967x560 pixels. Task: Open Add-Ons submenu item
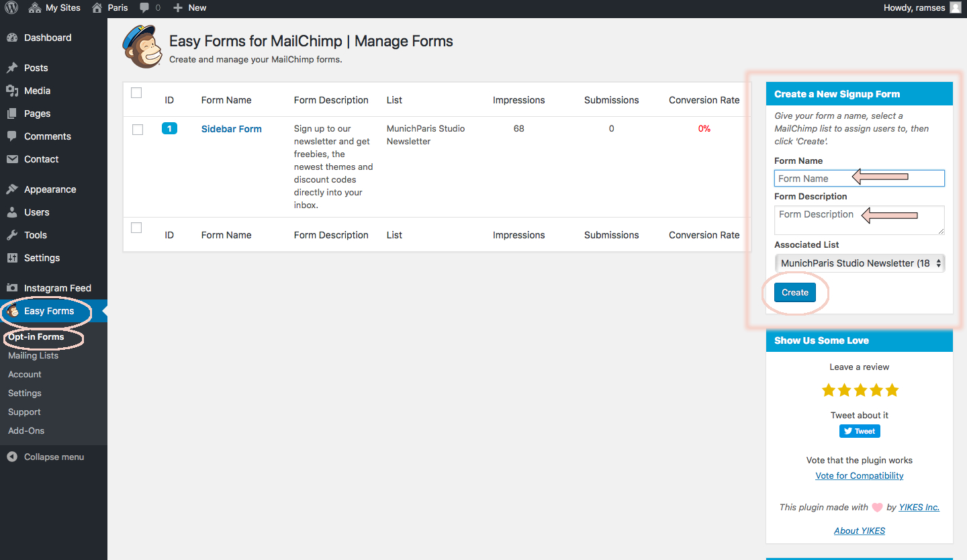pos(26,431)
